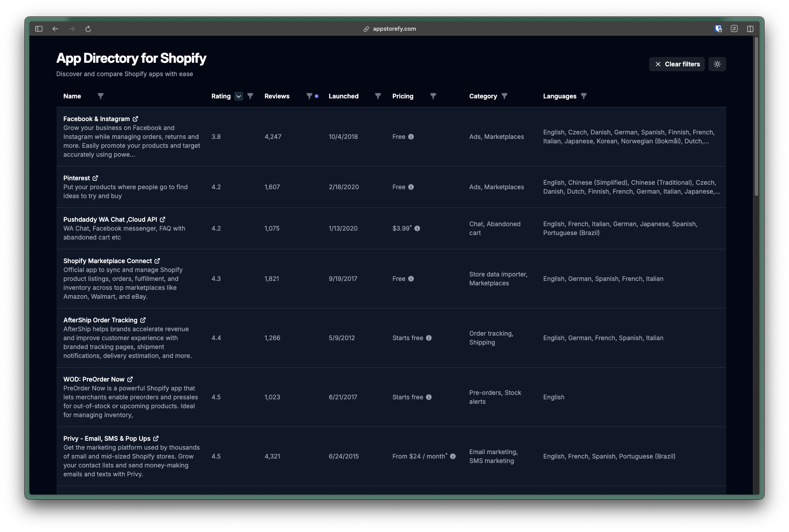Open the Languages column filter
Image resolution: width=789 pixels, height=532 pixels.
583,96
